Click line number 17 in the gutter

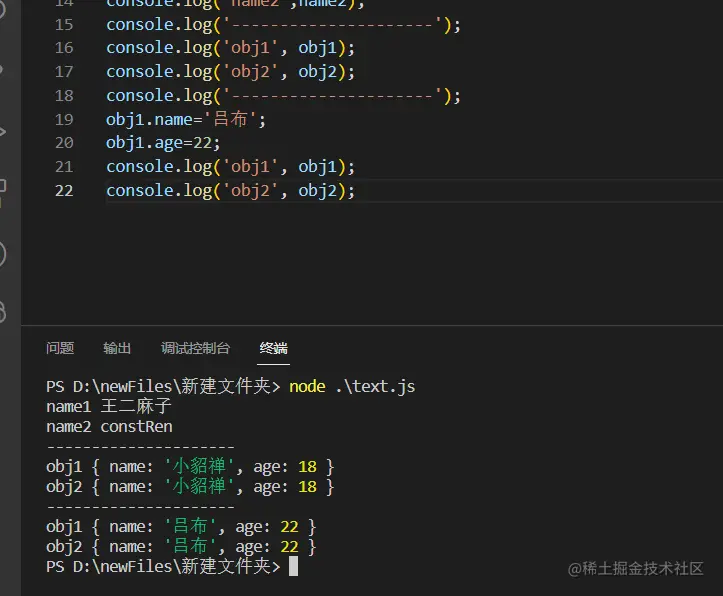[64, 72]
